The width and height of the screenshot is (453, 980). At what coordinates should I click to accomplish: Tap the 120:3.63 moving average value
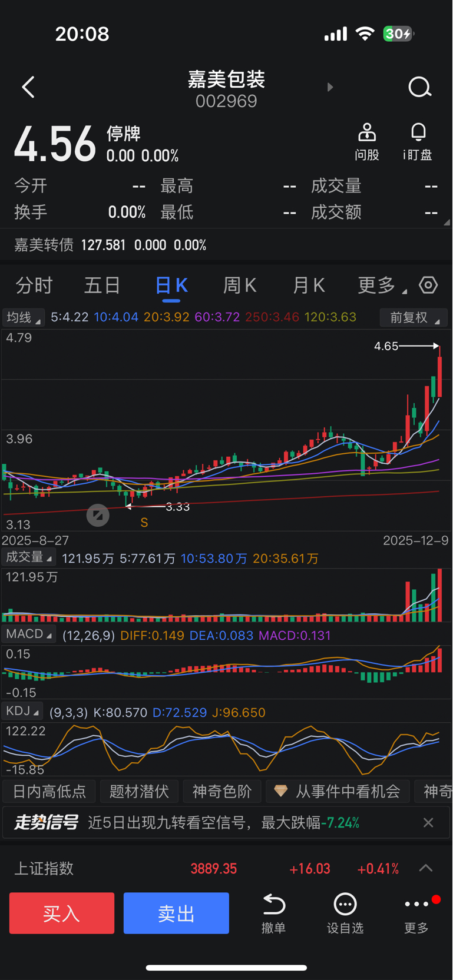[x=330, y=317]
